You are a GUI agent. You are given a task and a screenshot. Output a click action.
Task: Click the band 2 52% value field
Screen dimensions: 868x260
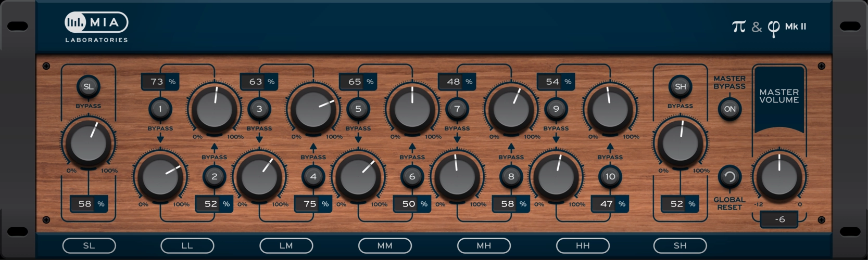click(214, 204)
